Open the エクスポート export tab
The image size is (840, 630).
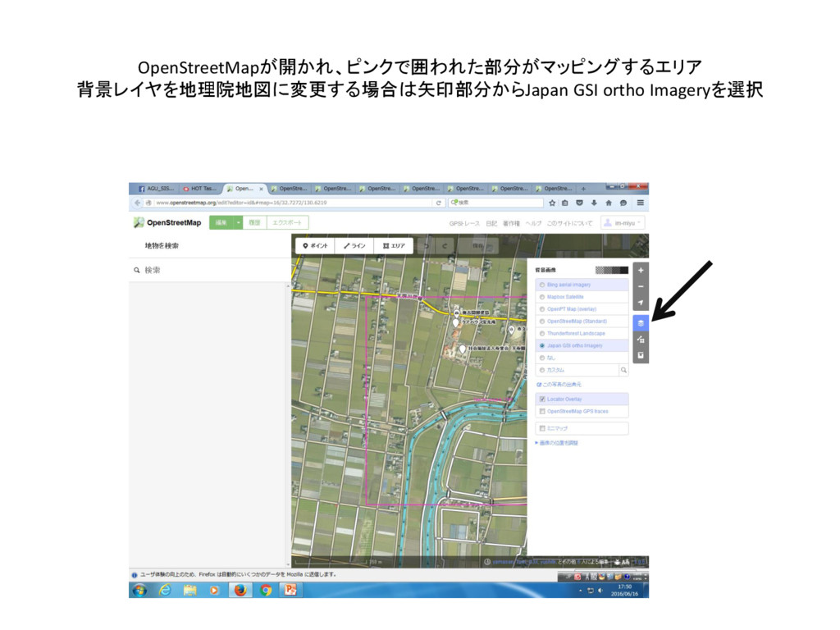(287, 223)
